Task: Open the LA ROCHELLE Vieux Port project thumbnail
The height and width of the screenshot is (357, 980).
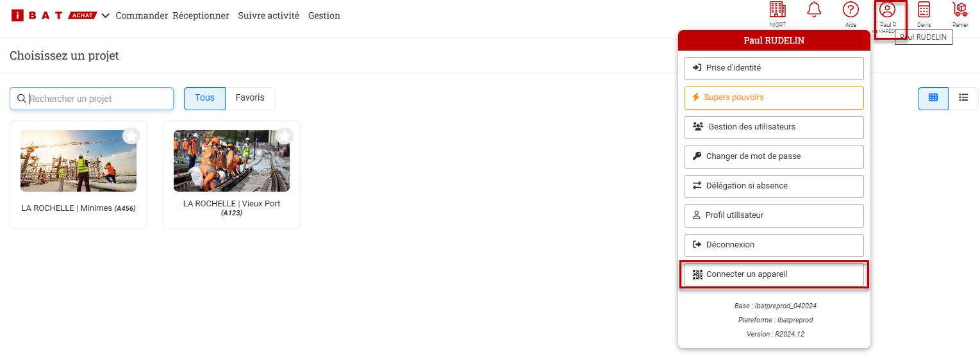Action: (x=231, y=161)
